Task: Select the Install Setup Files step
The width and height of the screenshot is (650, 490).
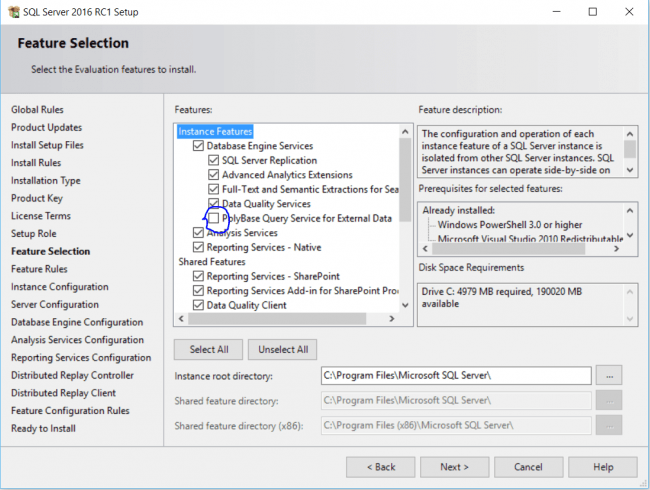Action: [x=47, y=145]
